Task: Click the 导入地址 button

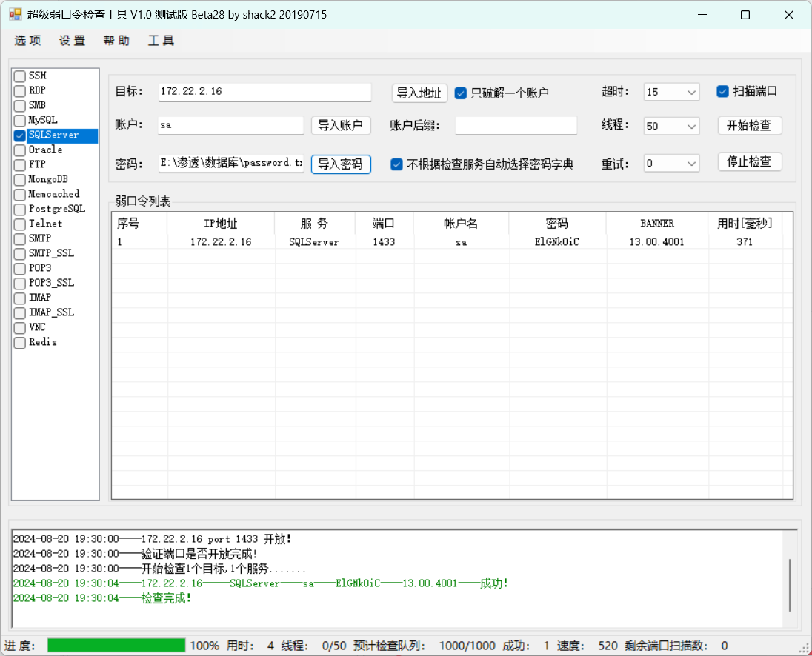Action: click(419, 93)
